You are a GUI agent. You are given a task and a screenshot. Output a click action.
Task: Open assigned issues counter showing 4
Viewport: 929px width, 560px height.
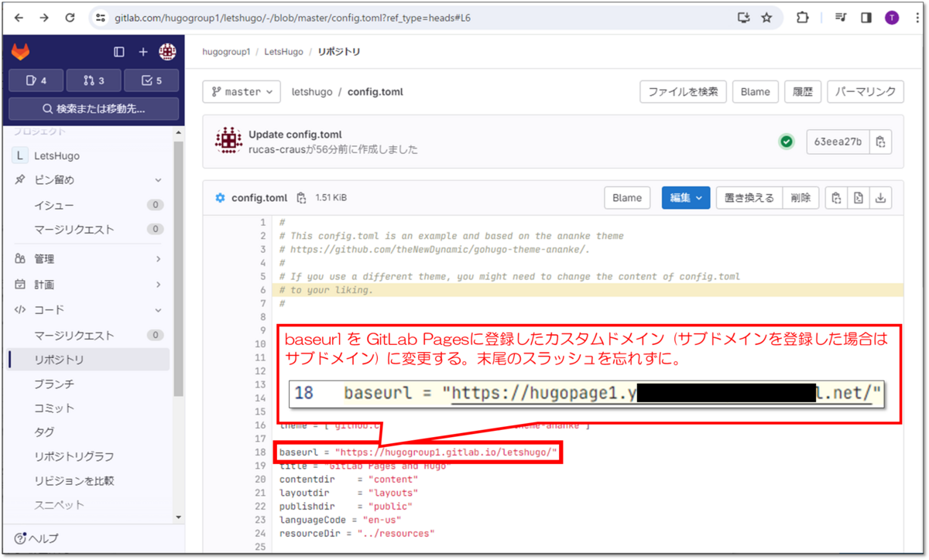[x=36, y=80]
